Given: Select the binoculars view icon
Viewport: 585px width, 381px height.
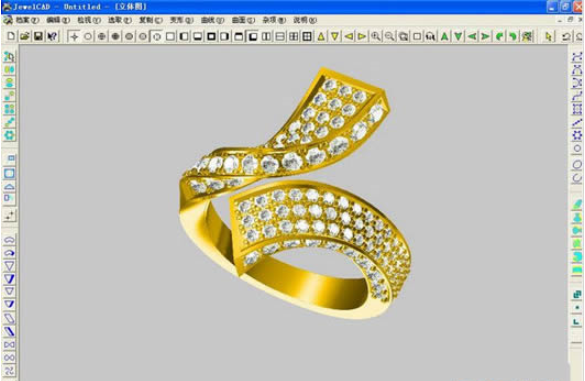Looking at the screenshot, I should (431, 36).
